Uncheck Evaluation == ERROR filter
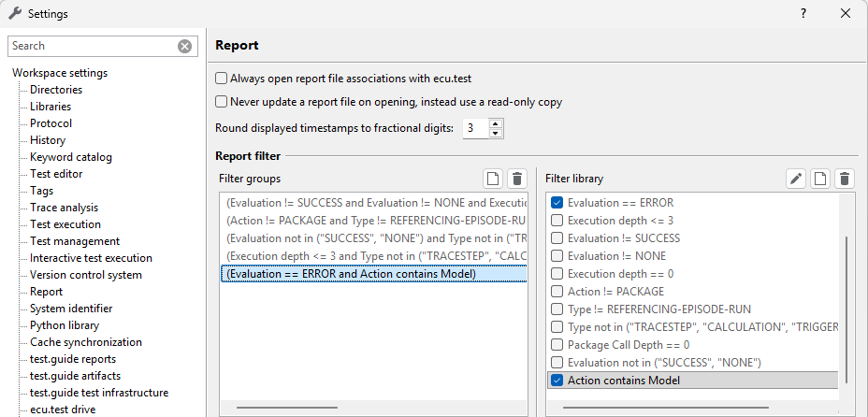Image resolution: width=868 pixels, height=417 pixels. coord(557,203)
